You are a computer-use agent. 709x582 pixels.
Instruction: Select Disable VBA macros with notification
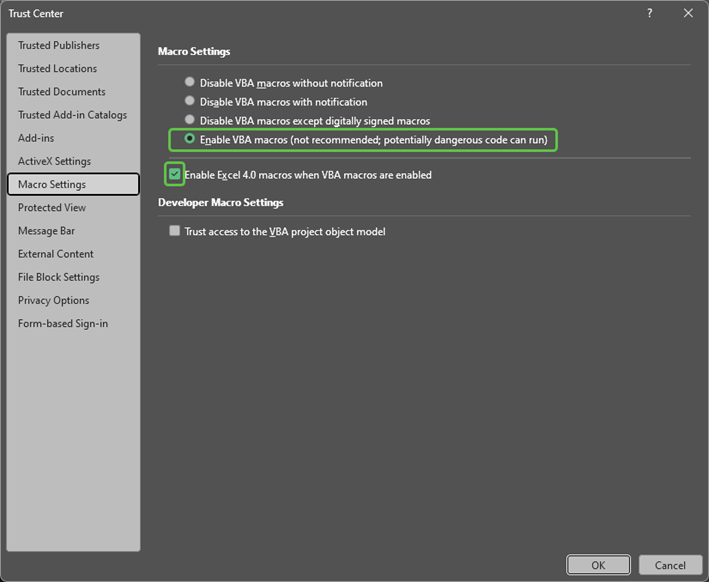point(190,102)
